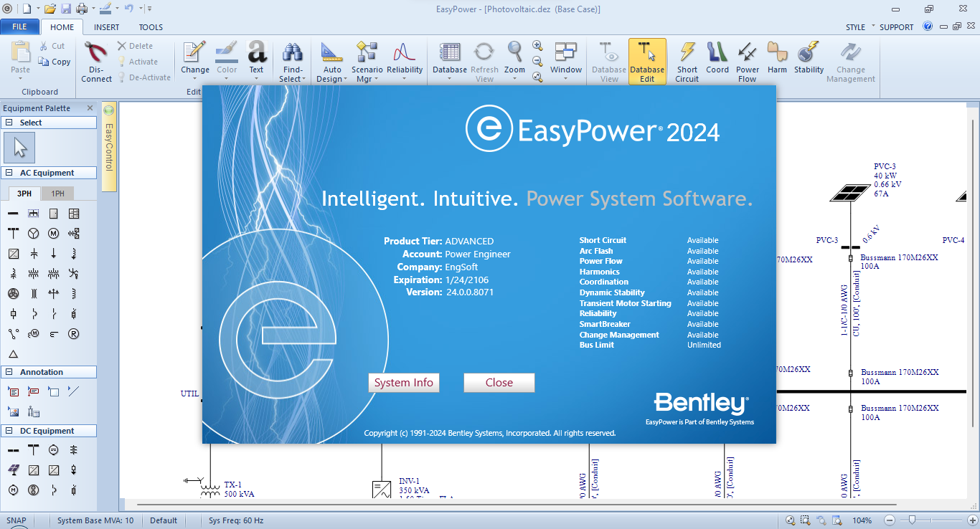This screenshot has height=529, width=980.
Task: Collapse the DC Equipment palette section
Action: [x=9, y=431]
